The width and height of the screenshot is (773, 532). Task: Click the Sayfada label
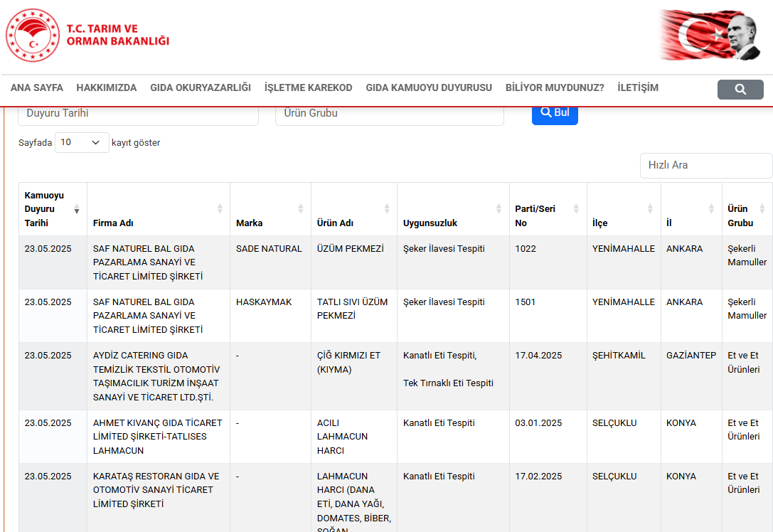[x=35, y=143]
